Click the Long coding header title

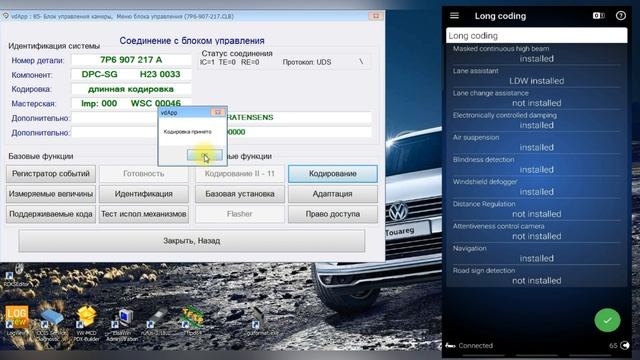pyautogui.click(x=500, y=16)
